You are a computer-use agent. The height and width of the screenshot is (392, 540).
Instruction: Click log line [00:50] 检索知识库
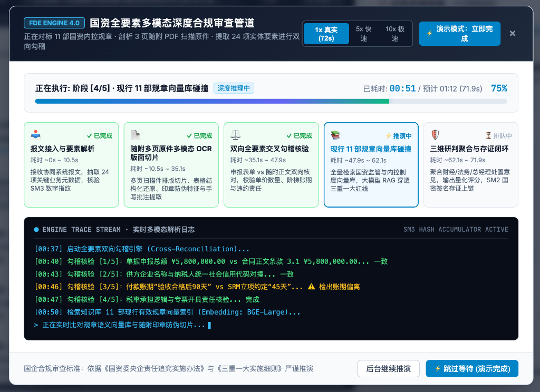tap(167, 312)
